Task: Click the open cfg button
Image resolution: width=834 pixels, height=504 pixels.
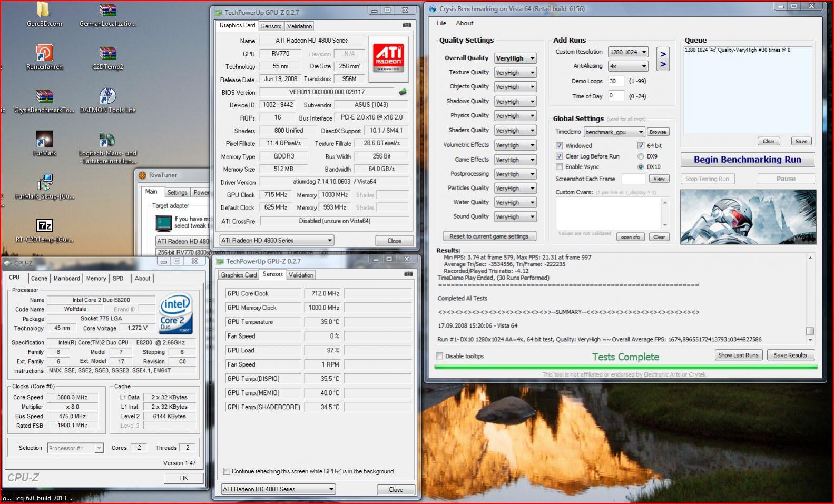Action: click(x=630, y=237)
